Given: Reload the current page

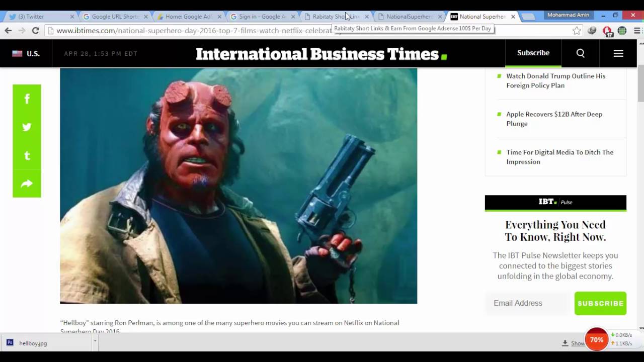Looking at the screenshot, I should pos(35,31).
